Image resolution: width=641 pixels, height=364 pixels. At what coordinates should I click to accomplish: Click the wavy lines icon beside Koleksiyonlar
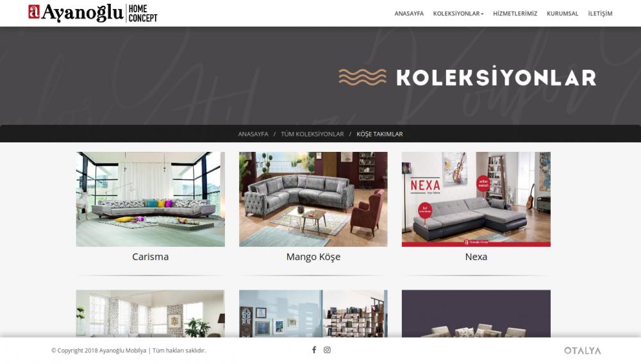pos(362,77)
